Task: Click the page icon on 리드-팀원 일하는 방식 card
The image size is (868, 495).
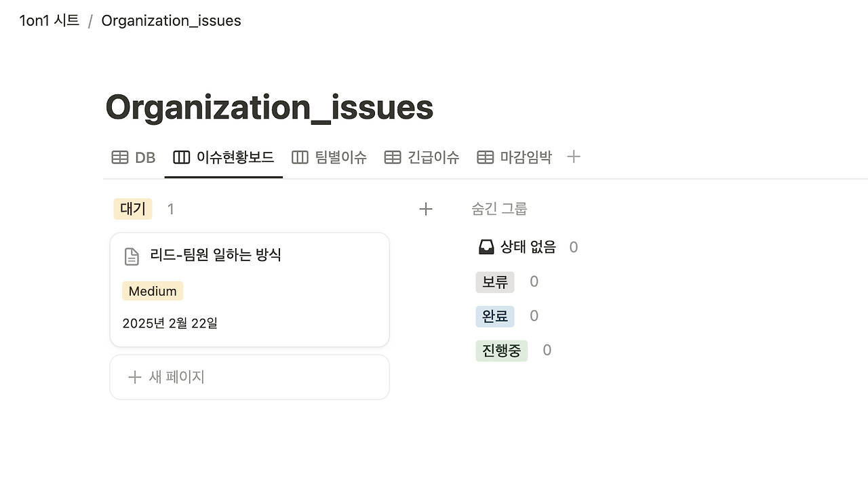Action: [131, 256]
